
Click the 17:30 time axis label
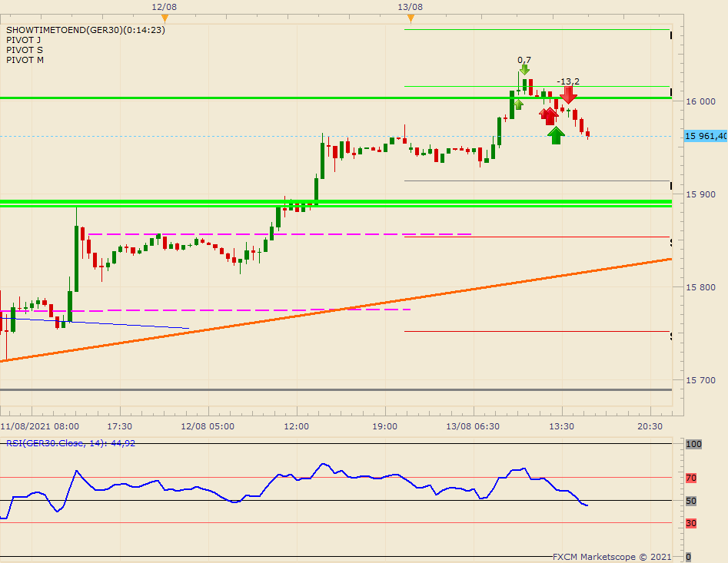tap(119, 426)
